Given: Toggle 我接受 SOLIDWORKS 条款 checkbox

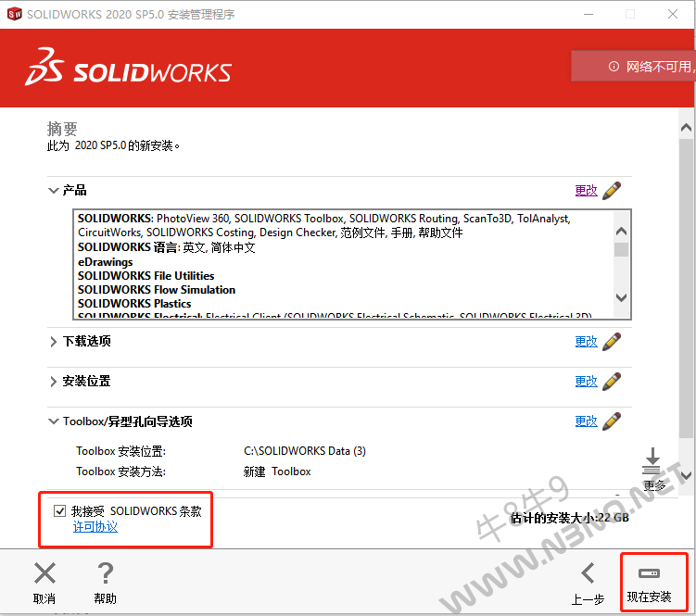Looking at the screenshot, I should [59, 510].
